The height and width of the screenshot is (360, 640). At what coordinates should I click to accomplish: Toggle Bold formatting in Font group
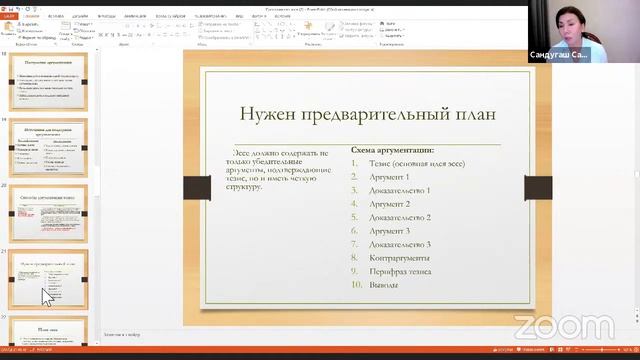pos(100,36)
